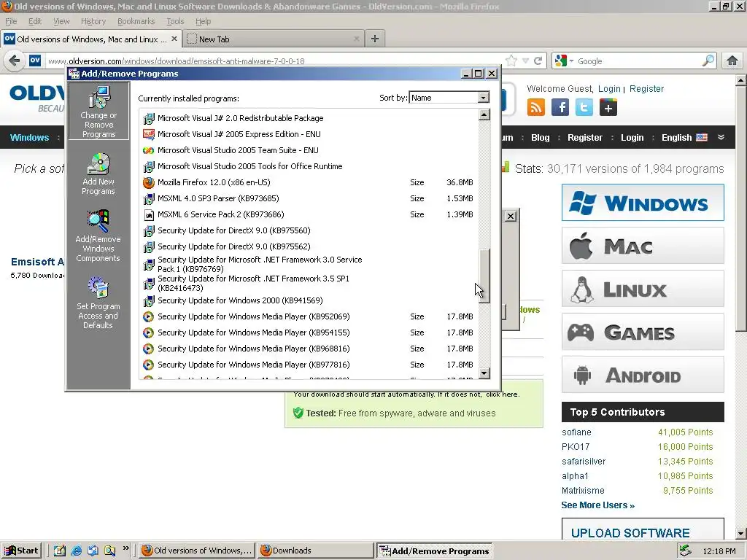This screenshot has width=747, height=560.
Task: Select Security Update for DirectX 9.0 (KB975560)
Action: (x=309, y=230)
